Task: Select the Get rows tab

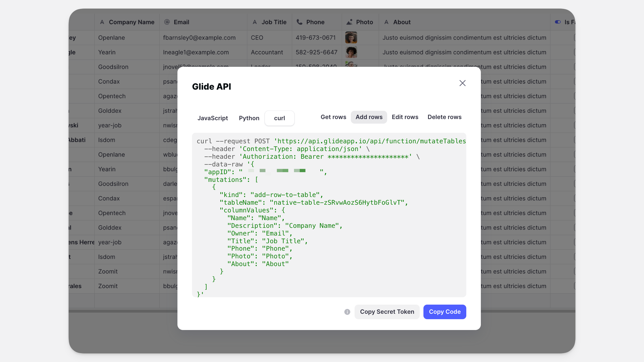Action: tap(333, 117)
